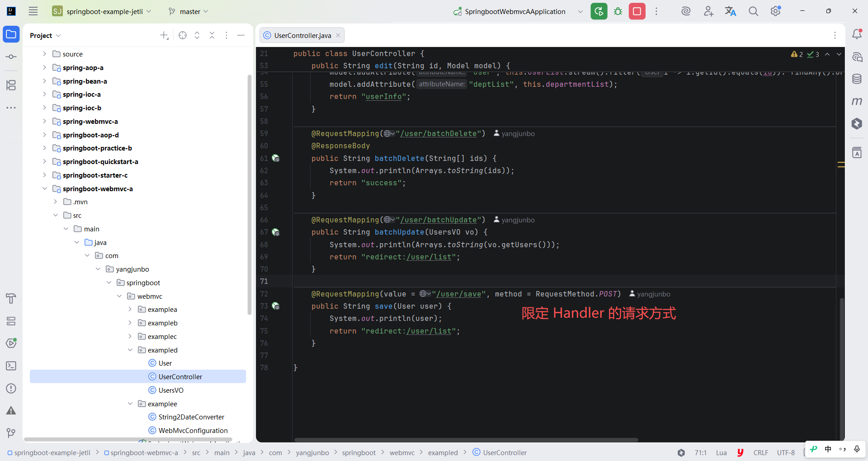Click CRLF line separator widget
Screen dimensions: 868x461
coord(761,452)
